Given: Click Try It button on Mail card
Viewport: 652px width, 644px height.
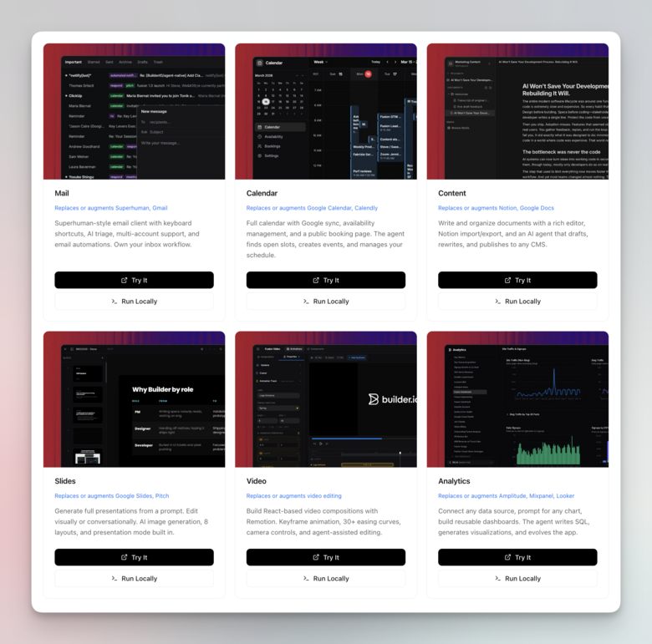Looking at the screenshot, I should pos(134,280).
